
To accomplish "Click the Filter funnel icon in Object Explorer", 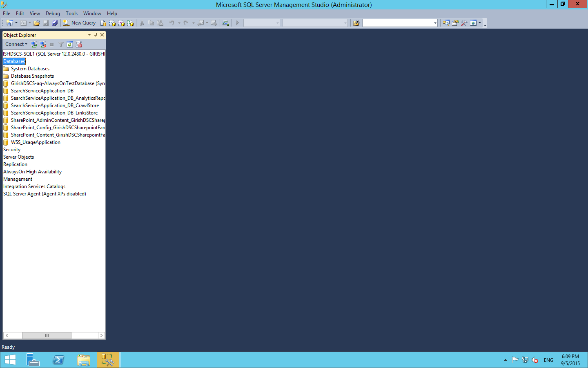I will pos(61,44).
